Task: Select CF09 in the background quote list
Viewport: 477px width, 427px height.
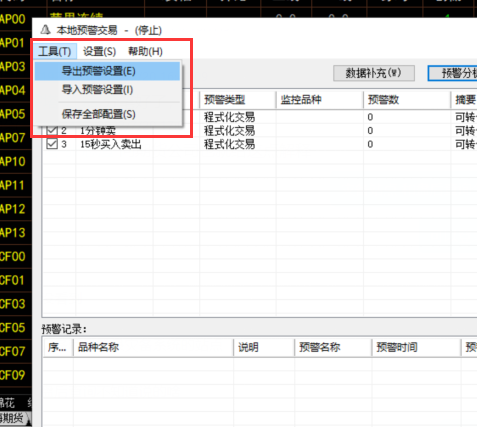Action: tap(13, 375)
